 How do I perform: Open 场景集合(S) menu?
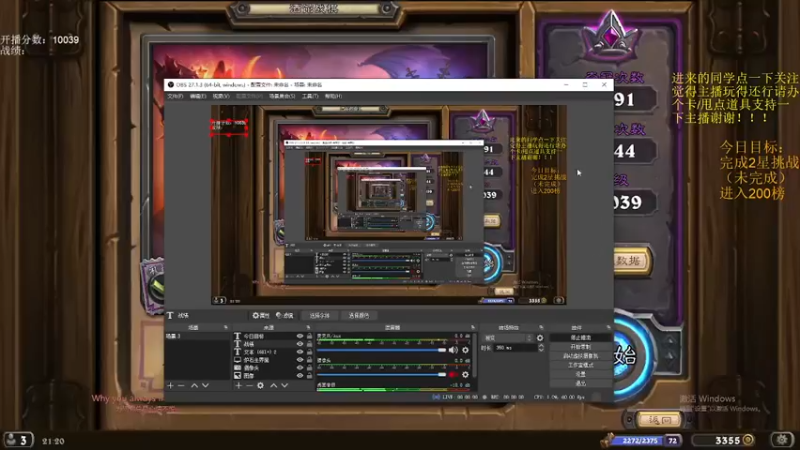coord(282,96)
